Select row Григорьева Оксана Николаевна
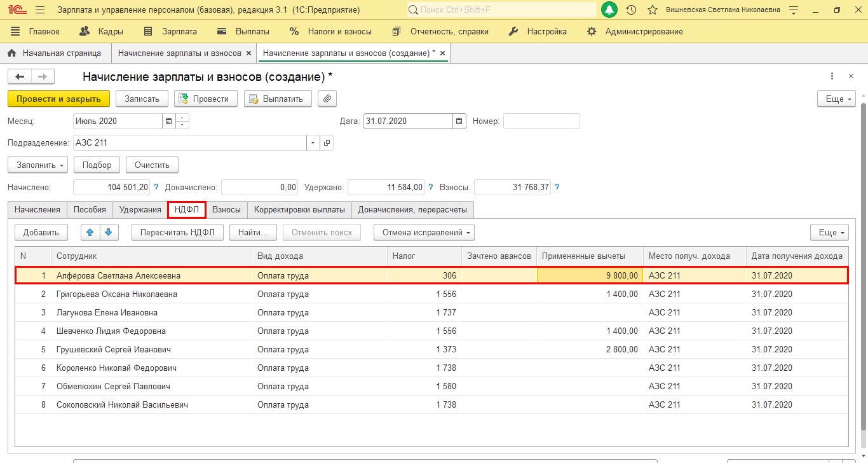Viewport: 868px width, 463px height. (431, 294)
